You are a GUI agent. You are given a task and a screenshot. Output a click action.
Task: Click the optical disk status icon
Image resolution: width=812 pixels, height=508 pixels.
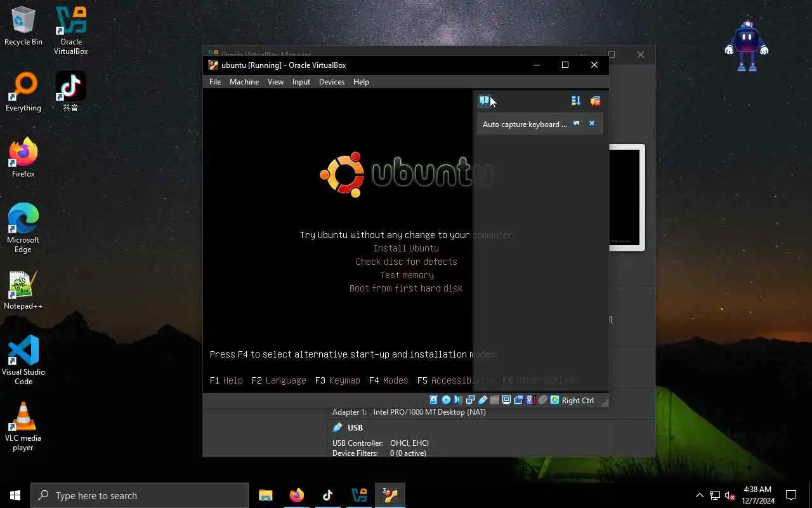click(x=446, y=400)
